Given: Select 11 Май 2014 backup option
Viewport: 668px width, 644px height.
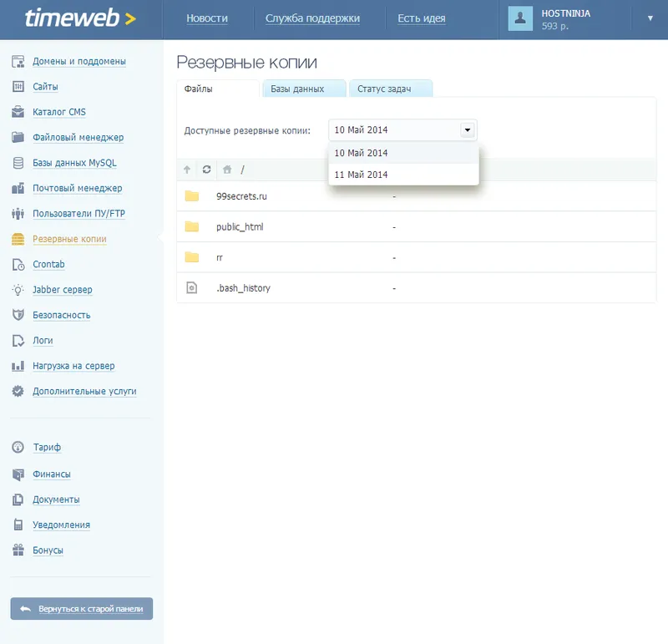Looking at the screenshot, I should coord(403,175).
